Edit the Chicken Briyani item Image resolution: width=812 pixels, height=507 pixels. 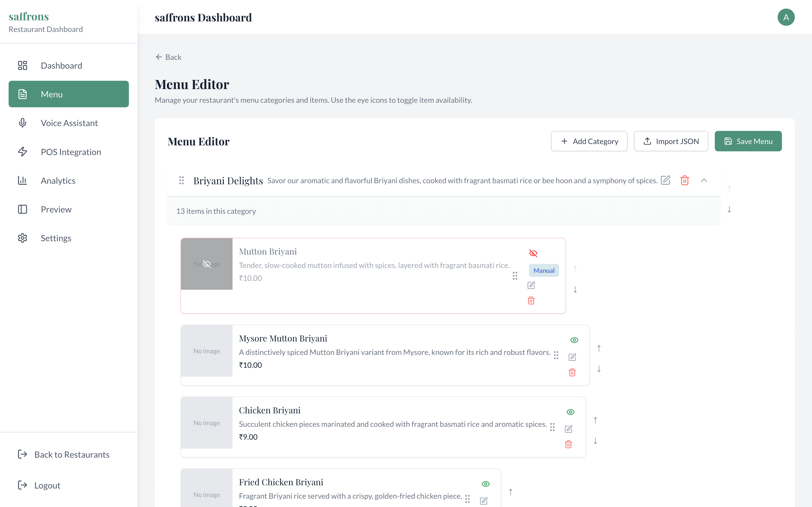coord(568,429)
